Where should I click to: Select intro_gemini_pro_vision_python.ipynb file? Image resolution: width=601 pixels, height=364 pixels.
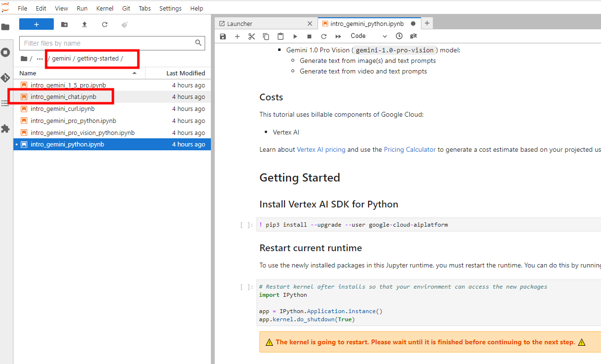pyautogui.click(x=112, y=133)
